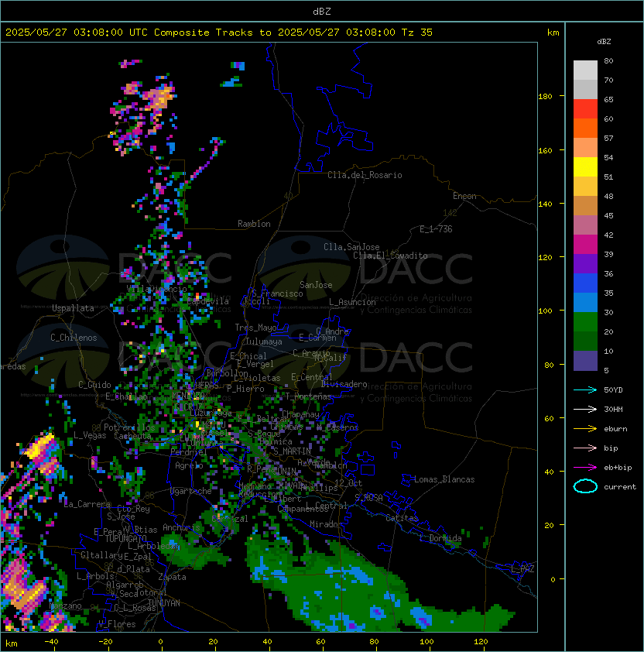Click the 'Ugarteche' map label
The width and height of the screenshot is (644, 652).
tap(191, 491)
